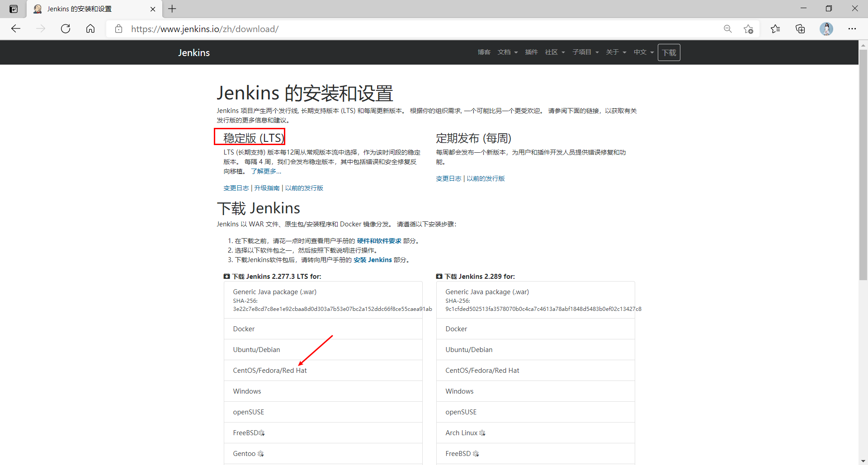
Task: Expand the 中文 language dropdown
Action: (x=644, y=52)
